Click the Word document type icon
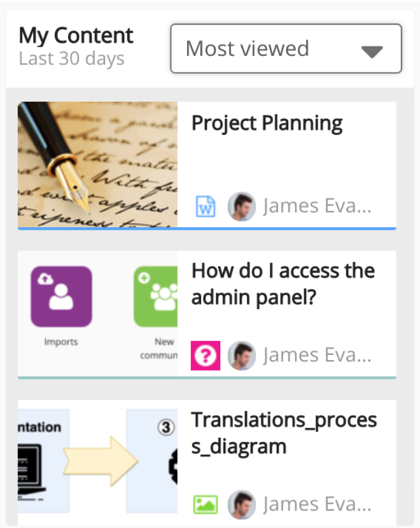Screen dimensions: 420x528 [x=206, y=207]
